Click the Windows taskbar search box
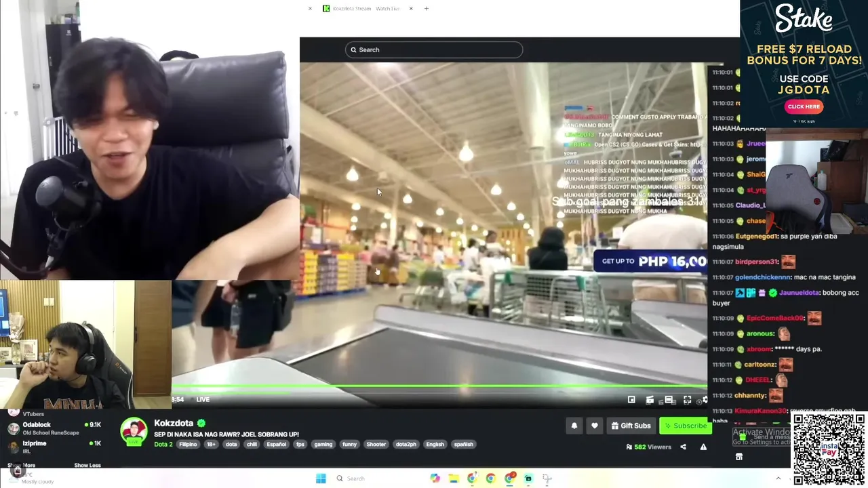This screenshot has width=868, height=488. 376,479
